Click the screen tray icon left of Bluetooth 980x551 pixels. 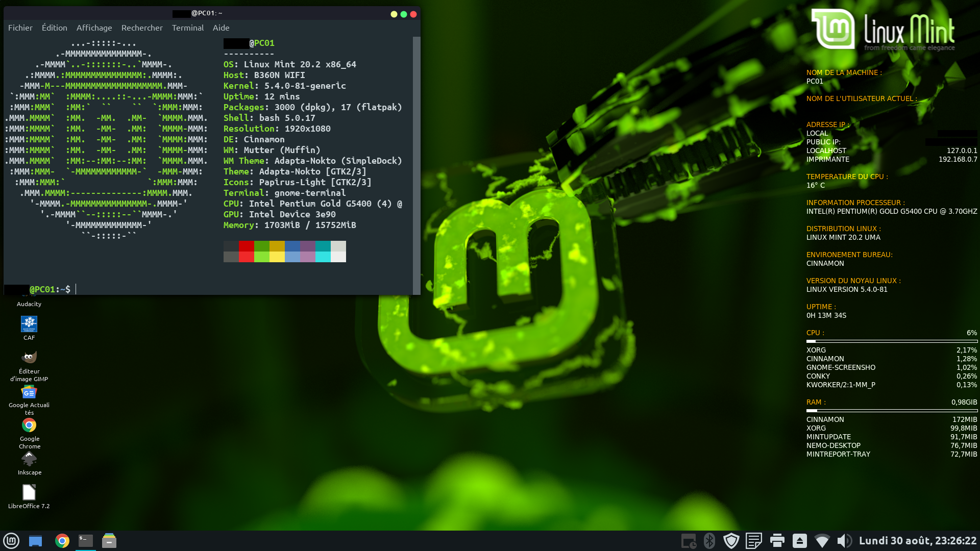[x=689, y=541]
